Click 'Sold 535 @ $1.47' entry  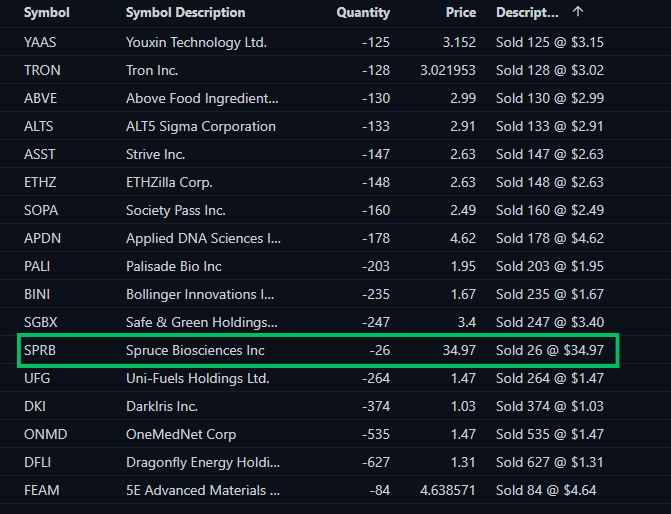(x=549, y=434)
